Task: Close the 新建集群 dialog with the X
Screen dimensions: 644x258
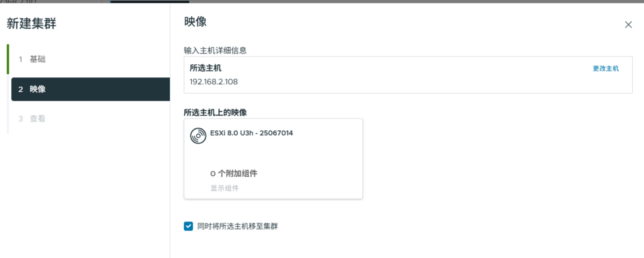Action: coord(628,25)
